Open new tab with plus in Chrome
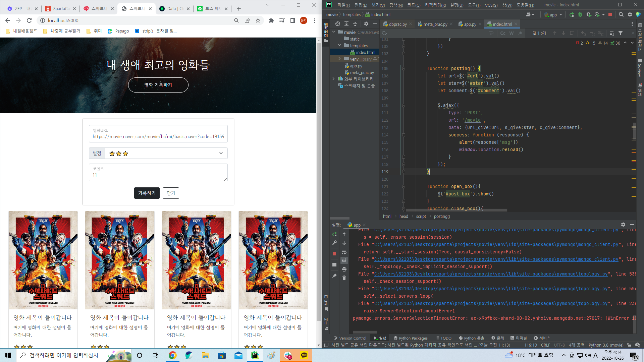The width and height of the screenshot is (644, 362). (x=239, y=9)
